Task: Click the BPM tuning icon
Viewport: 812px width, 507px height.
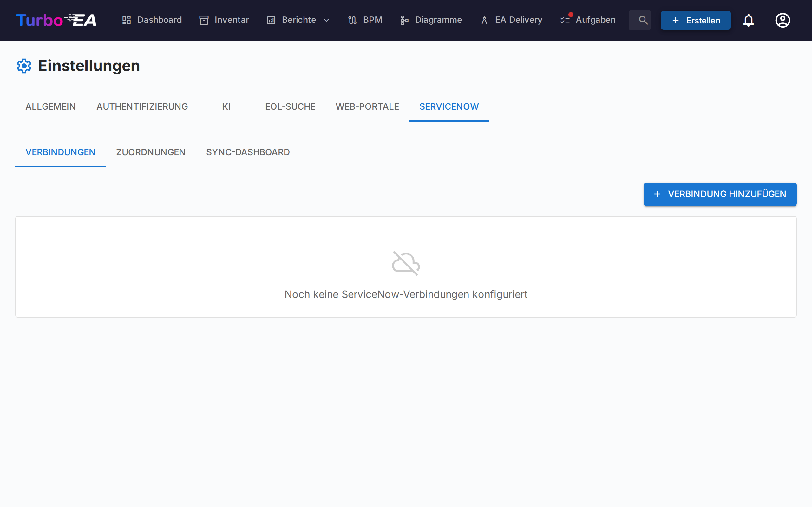Action: coord(352,20)
